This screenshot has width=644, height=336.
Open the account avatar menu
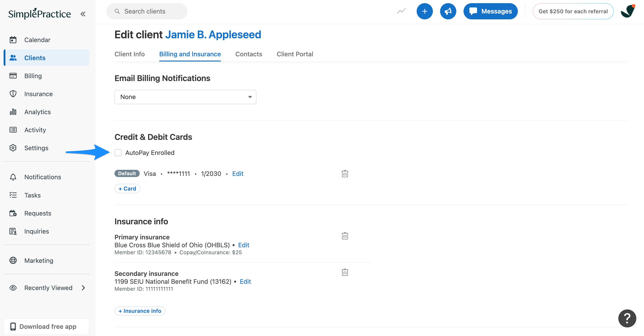628,11
